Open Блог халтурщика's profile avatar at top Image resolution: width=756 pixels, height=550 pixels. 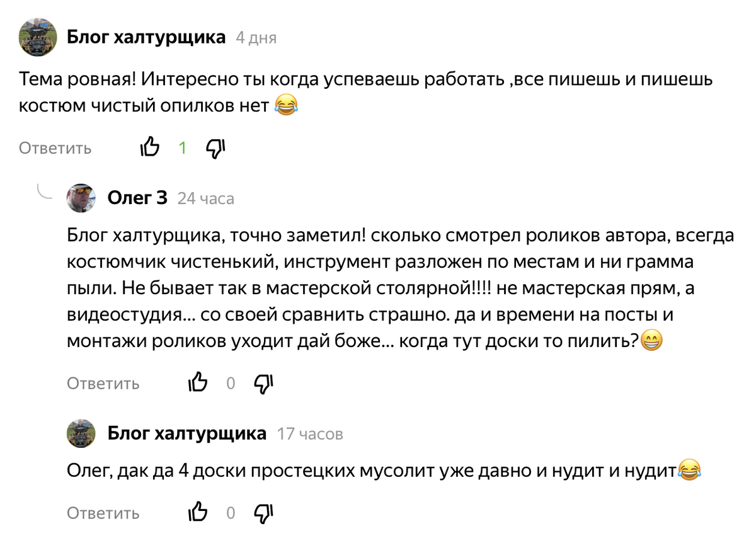click(38, 37)
